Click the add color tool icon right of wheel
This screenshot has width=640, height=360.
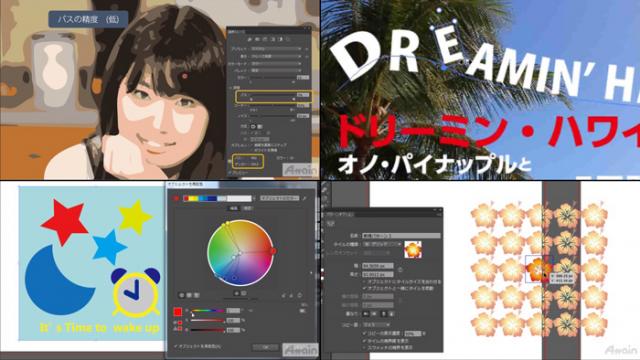(x=283, y=296)
